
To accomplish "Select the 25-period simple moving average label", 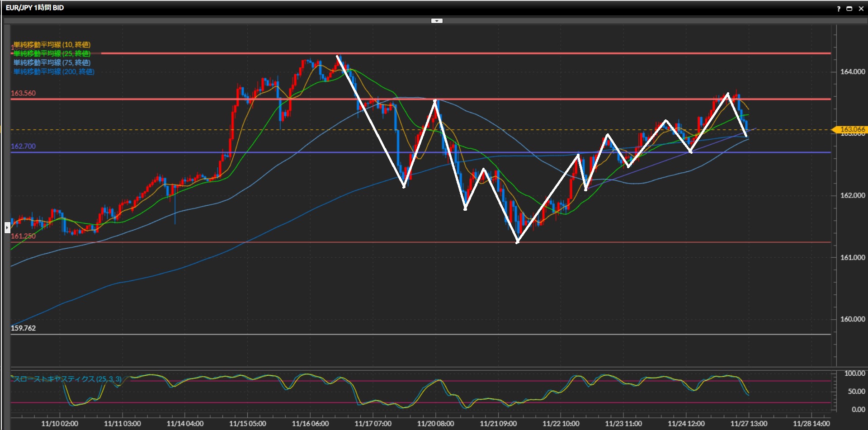I will coord(52,54).
